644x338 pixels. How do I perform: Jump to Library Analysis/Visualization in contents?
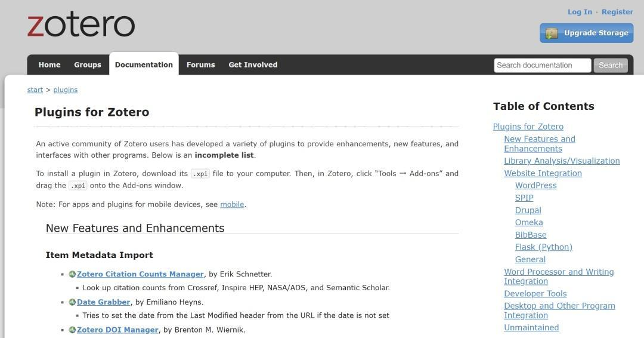(562, 161)
